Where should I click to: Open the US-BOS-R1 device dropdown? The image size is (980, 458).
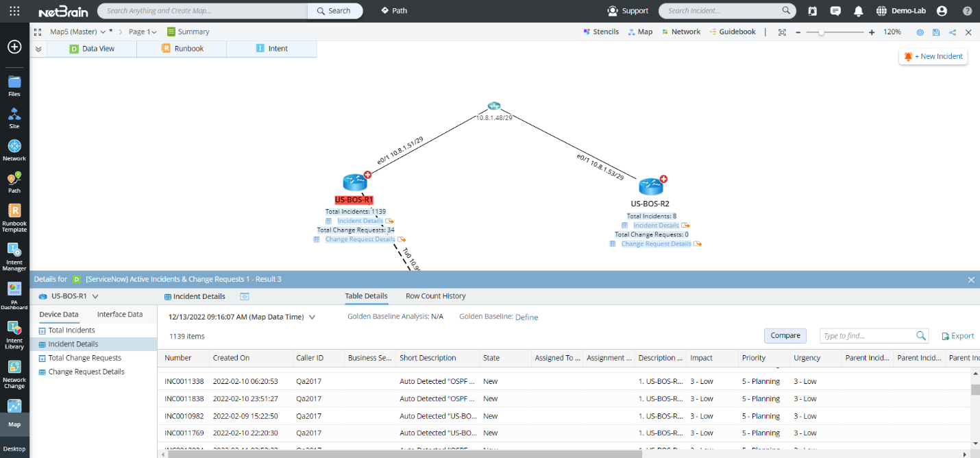point(95,296)
